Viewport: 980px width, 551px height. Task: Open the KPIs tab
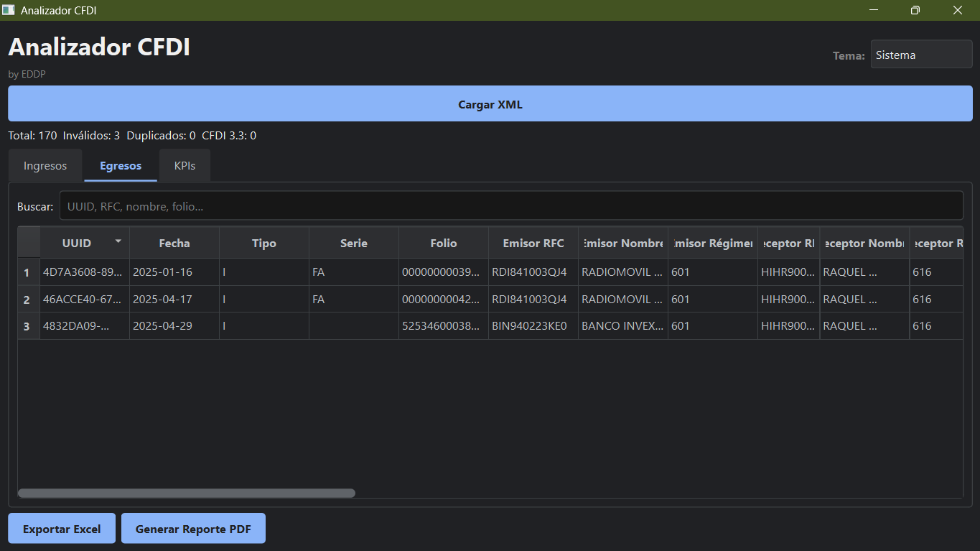point(185,166)
